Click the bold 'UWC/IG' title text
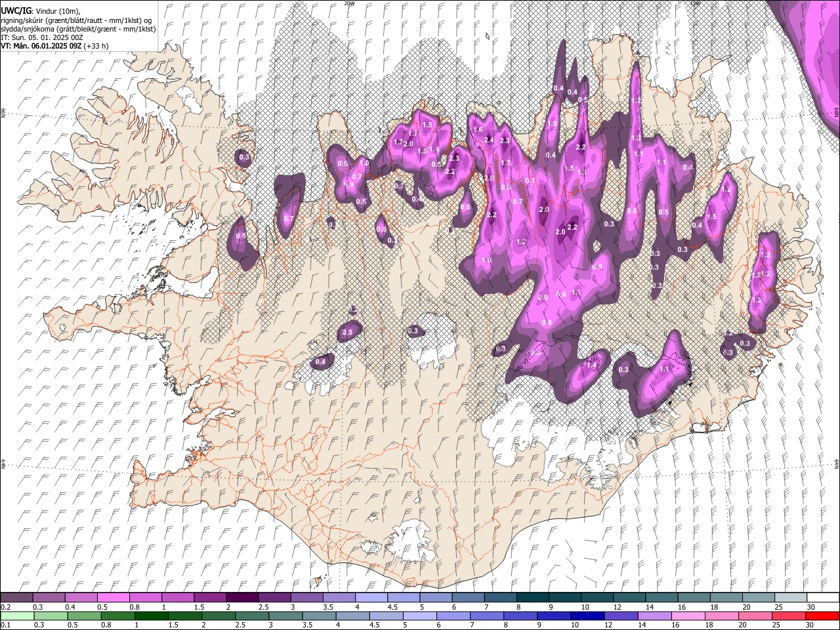The image size is (840, 630). pyautogui.click(x=16, y=10)
